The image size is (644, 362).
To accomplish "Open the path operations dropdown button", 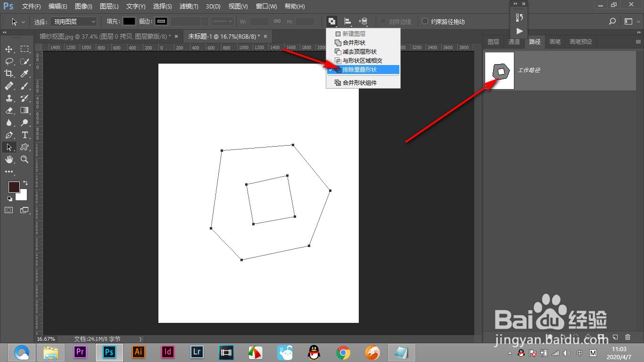I will [332, 21].
